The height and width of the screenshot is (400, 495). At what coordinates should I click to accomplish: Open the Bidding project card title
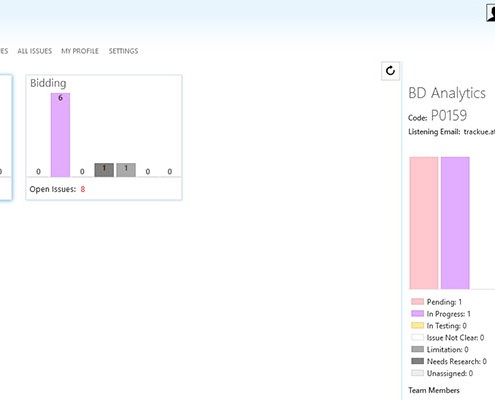48,83
